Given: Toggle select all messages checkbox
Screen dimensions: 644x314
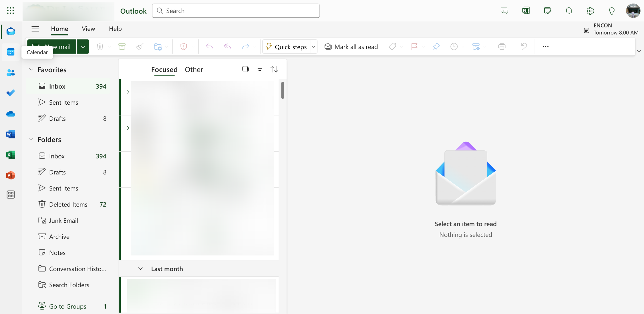Looking at the screenshot, I should pos(245,69).
